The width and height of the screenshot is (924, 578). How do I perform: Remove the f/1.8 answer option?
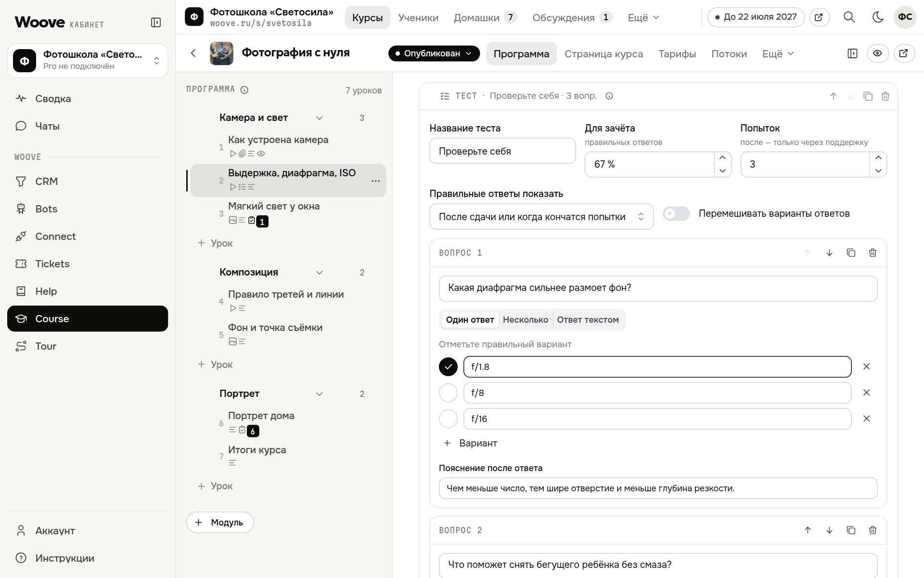866,367
